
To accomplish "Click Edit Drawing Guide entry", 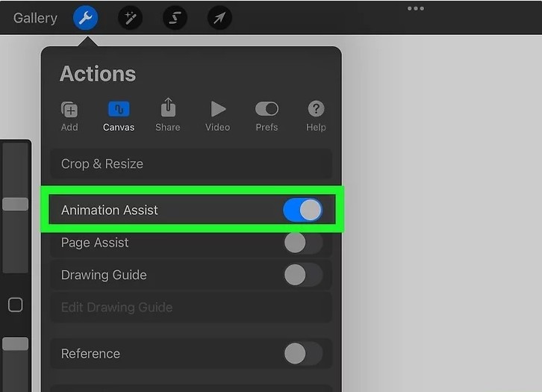I will point(191,308).
